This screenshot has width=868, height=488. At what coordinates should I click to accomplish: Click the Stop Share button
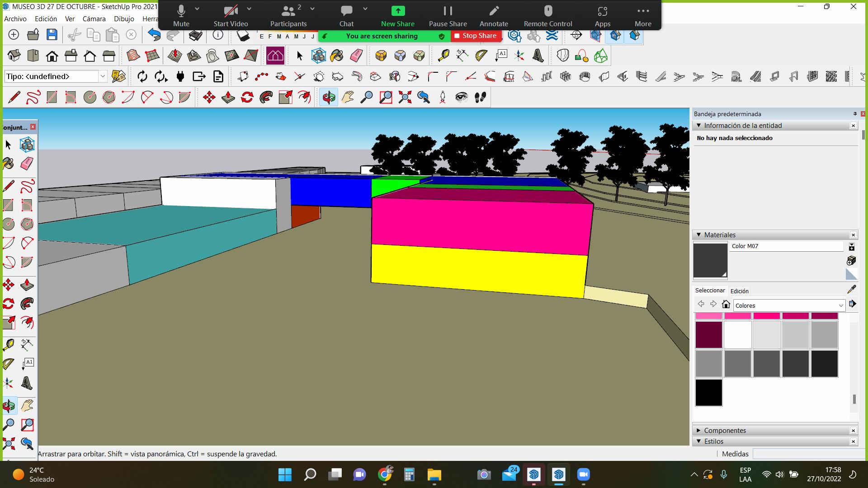click(475, 36)
